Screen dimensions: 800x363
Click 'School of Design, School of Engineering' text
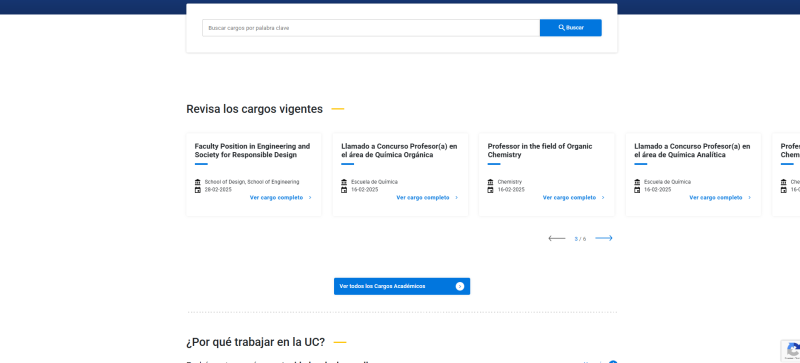coord(252,182)
